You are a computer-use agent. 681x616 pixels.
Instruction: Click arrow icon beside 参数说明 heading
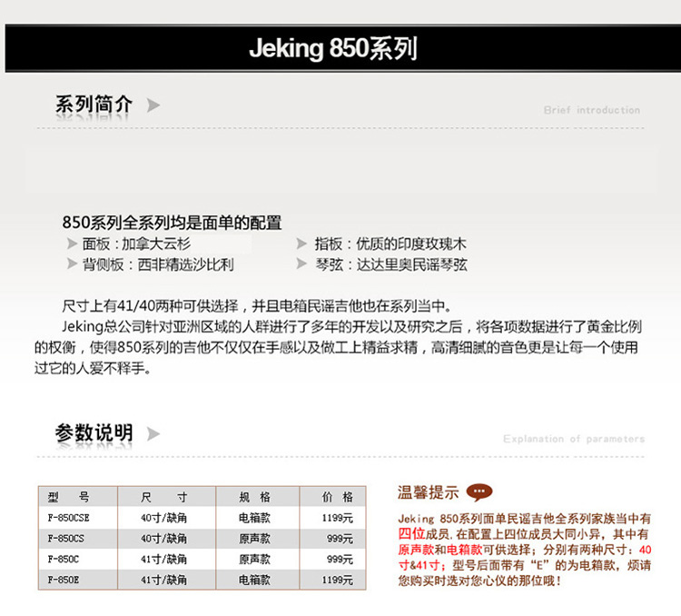click(153, 434)
